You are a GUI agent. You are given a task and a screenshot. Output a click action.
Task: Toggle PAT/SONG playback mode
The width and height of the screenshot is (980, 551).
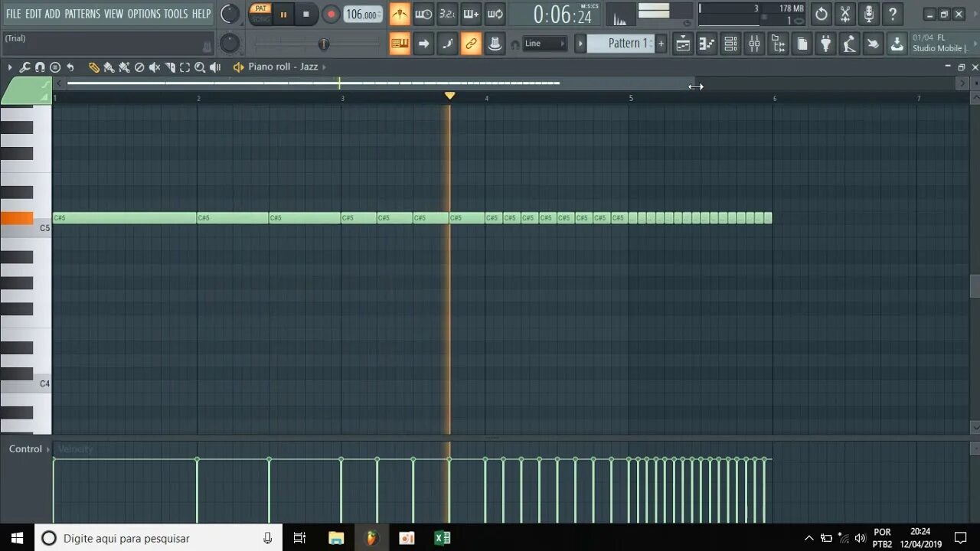pos(261,14)
